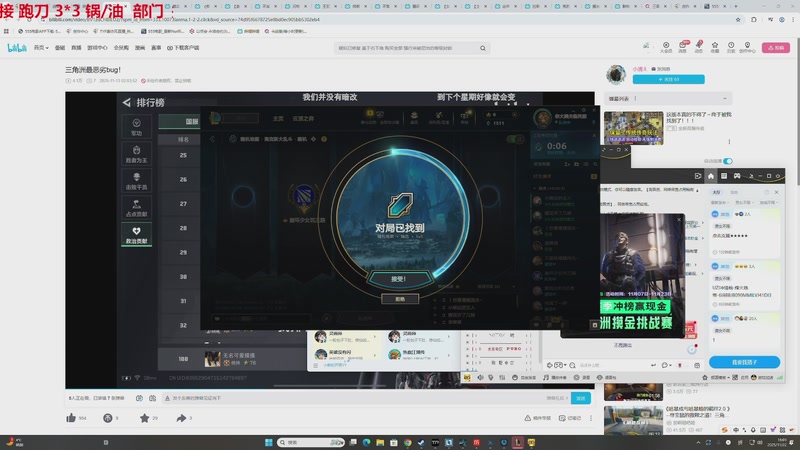
Task: Open Steam from taskbar
Action: tap(421, 442)
